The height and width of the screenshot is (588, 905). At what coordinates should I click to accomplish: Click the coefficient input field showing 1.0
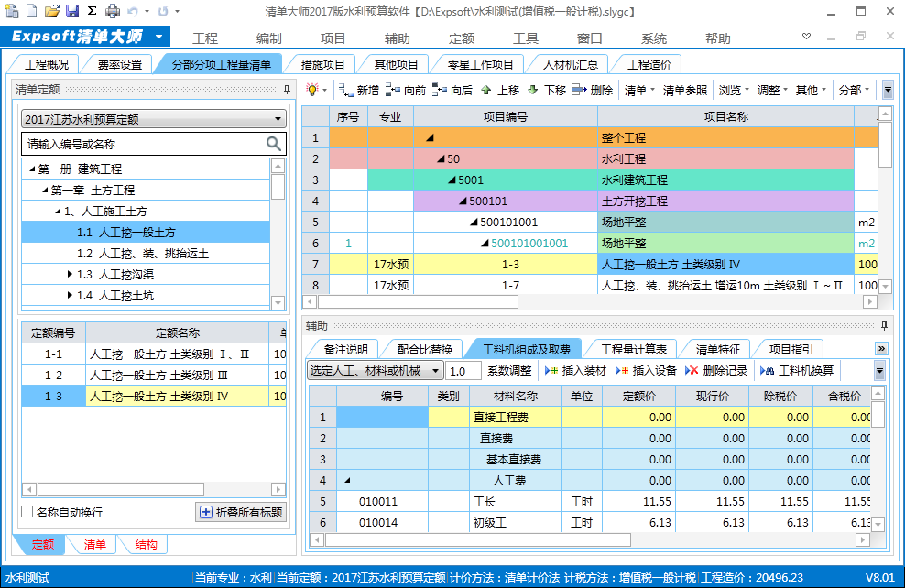pos(463,371)
